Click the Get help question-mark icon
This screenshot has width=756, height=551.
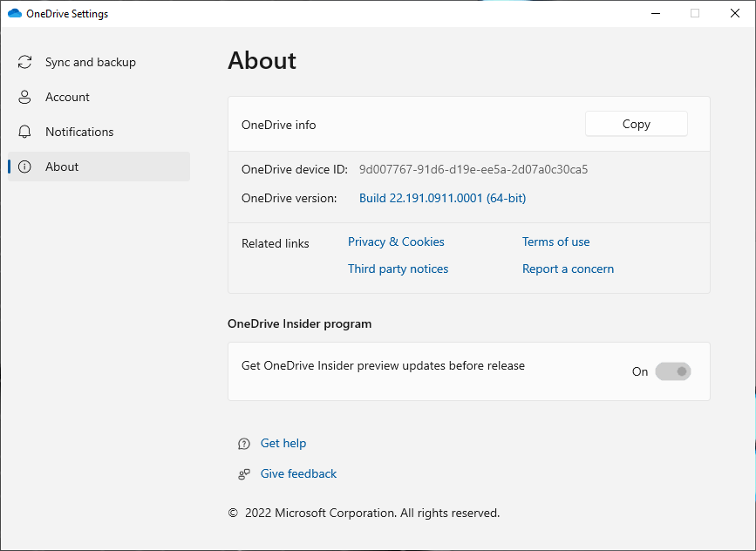[243, 443]
